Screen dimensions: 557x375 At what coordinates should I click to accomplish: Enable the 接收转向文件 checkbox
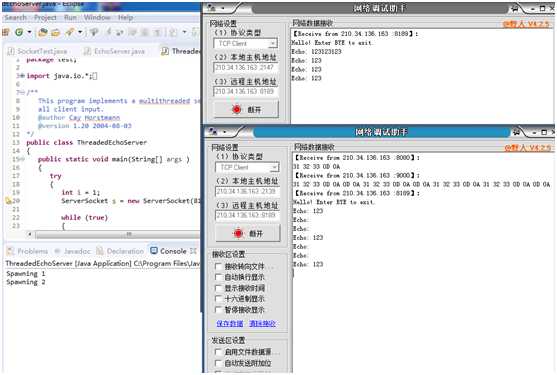219,266
